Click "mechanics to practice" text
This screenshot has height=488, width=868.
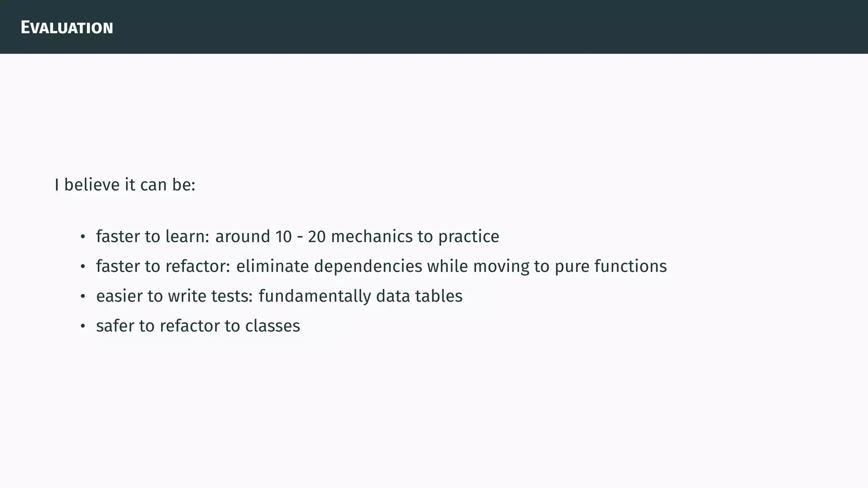[x=415, y=236]
